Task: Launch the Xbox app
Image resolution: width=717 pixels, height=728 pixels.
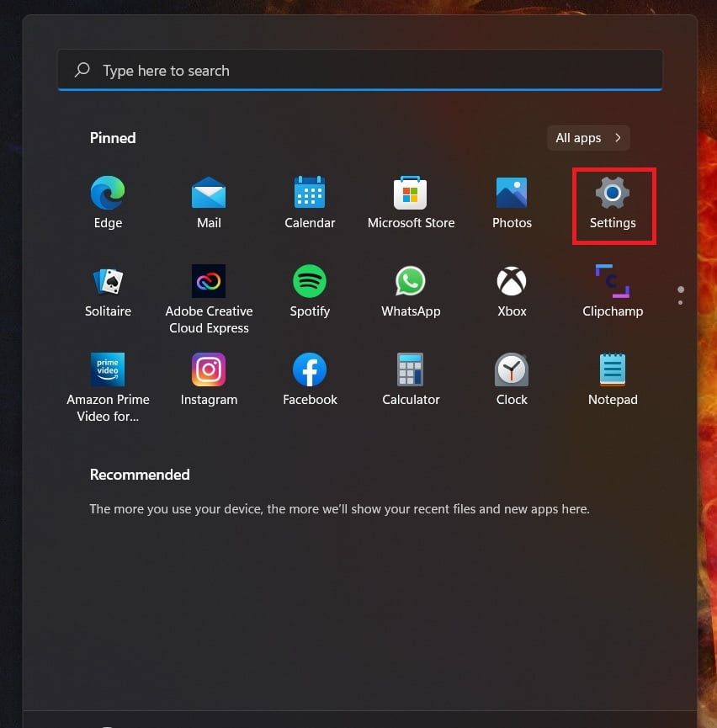Action: (x=512, y=290)
